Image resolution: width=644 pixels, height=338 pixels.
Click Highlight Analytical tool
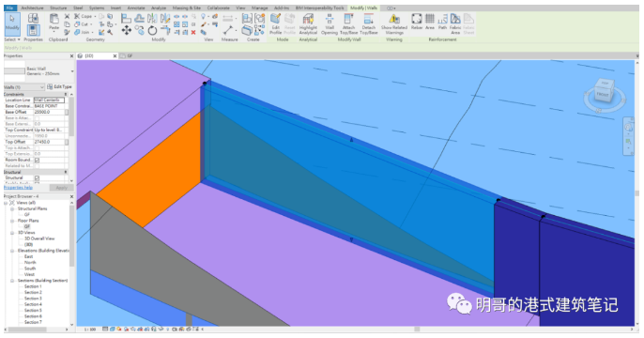tap(308, 23)
